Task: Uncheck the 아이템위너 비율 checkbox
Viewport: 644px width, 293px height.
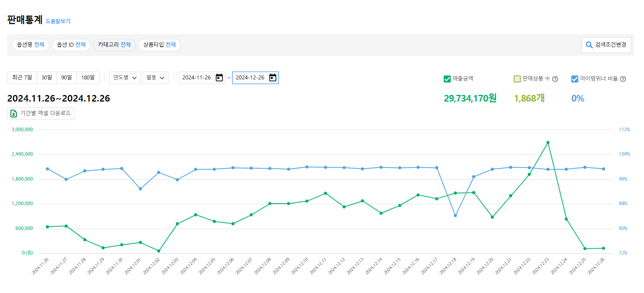Action: 574,79
